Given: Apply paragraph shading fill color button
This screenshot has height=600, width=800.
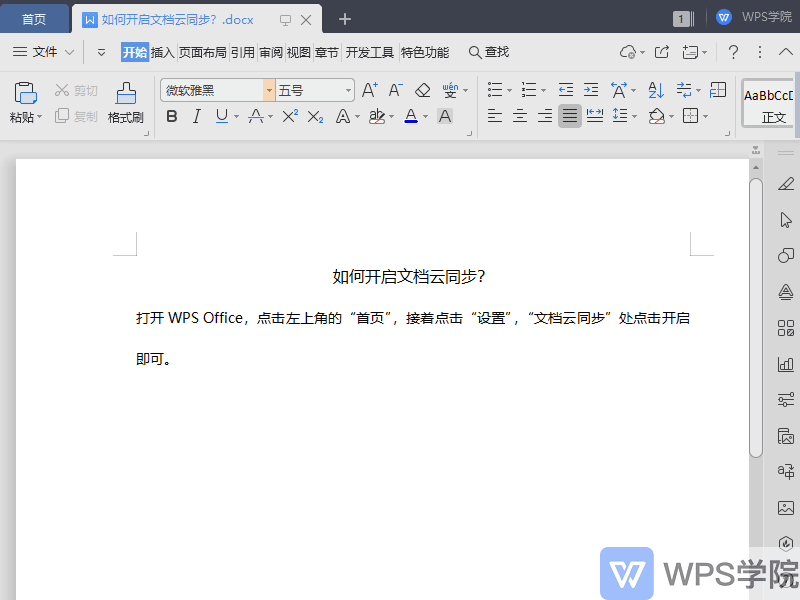Looking at the screenshot, I should point(657,116).
